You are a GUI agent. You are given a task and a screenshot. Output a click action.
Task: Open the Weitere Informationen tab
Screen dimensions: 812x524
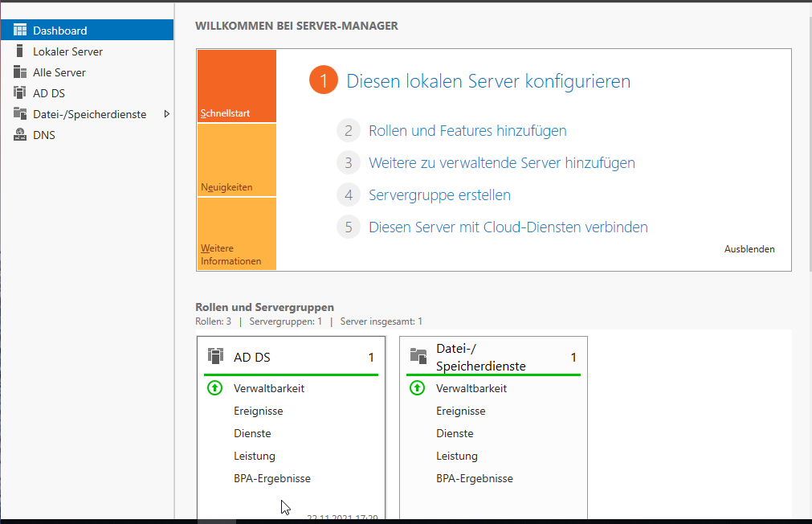[x=236, y=234]
